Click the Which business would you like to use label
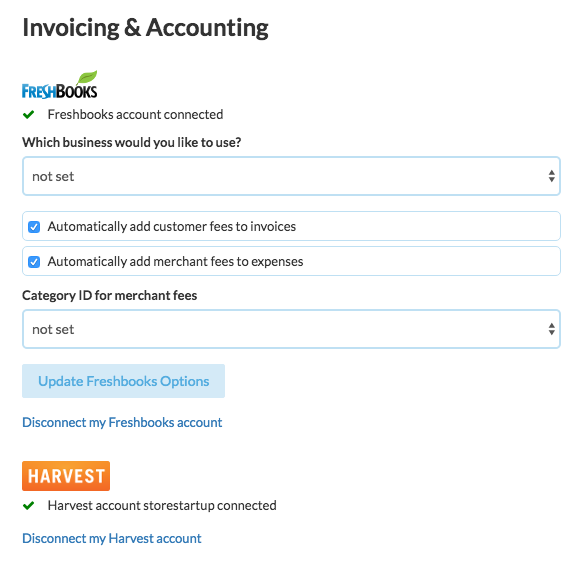 pyautogui.click(x=131, y=143)
